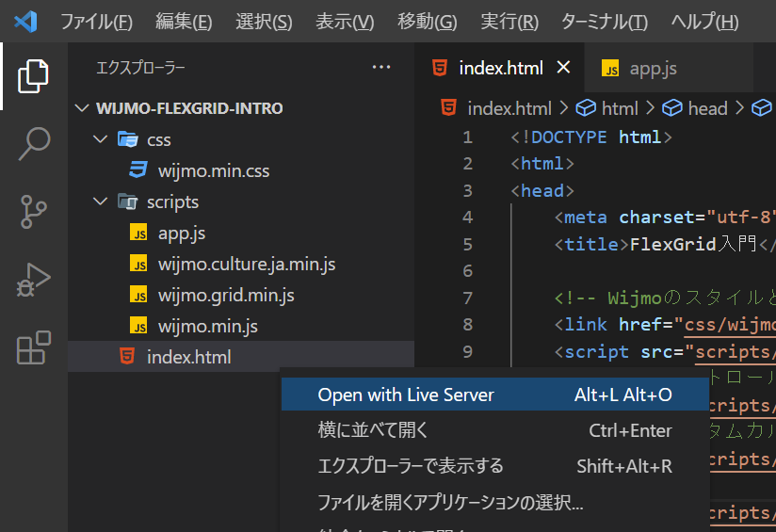Click the scripts folder icon
Viewport: 776px width, 532px height.
(128, 202)
